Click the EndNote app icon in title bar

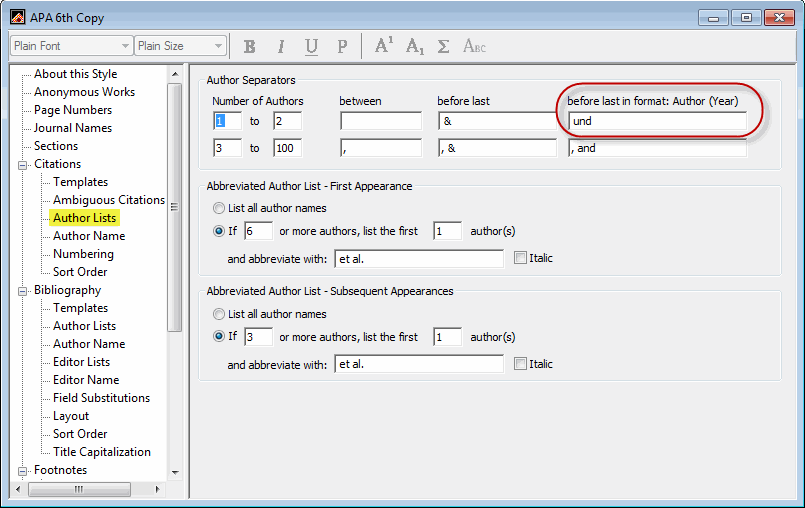point(18,17)
